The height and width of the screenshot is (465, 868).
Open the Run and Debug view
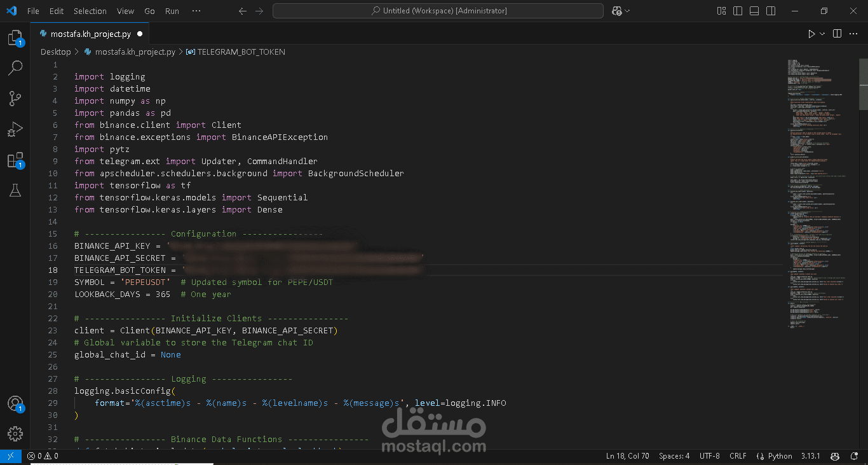15,130
